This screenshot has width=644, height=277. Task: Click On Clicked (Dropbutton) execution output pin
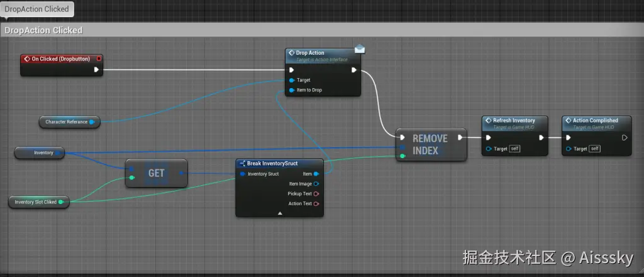(96, 69)
